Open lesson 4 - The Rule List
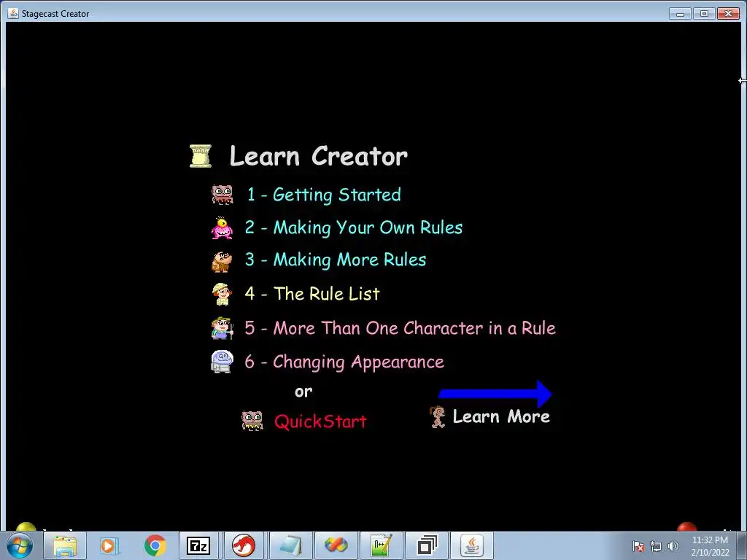This screenshot has width=747, height=560. [x=312, y=294]
